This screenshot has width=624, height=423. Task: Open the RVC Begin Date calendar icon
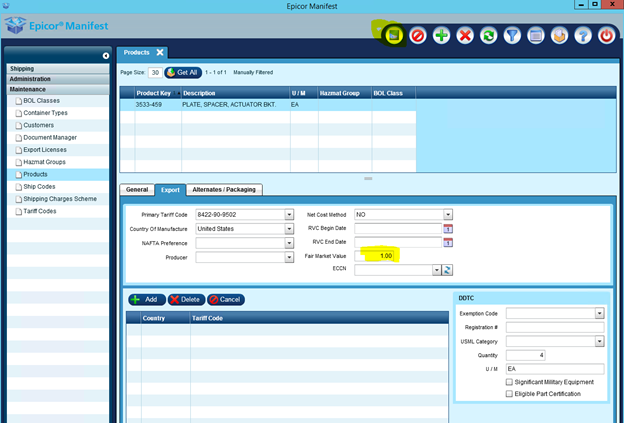448,229
